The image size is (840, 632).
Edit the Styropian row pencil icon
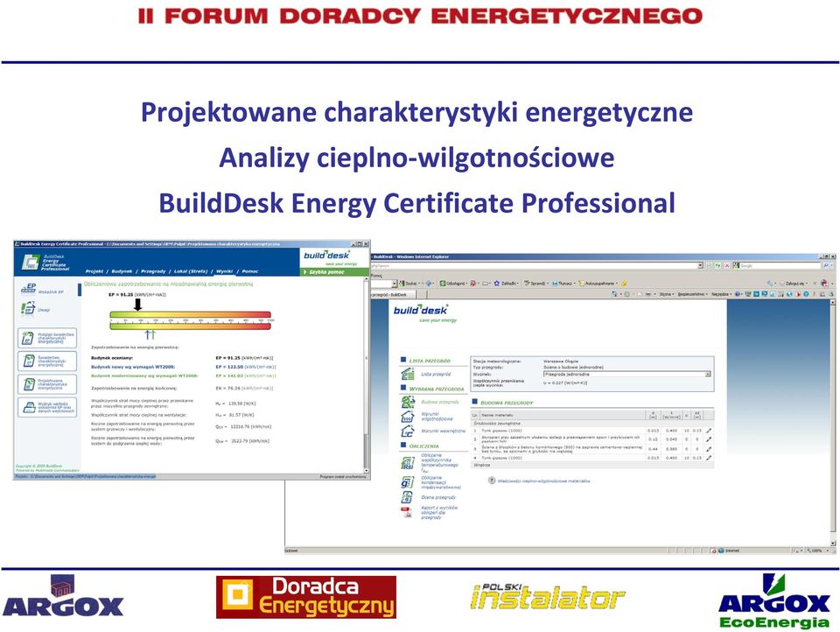pyautogui.click(x=709, y=439)
